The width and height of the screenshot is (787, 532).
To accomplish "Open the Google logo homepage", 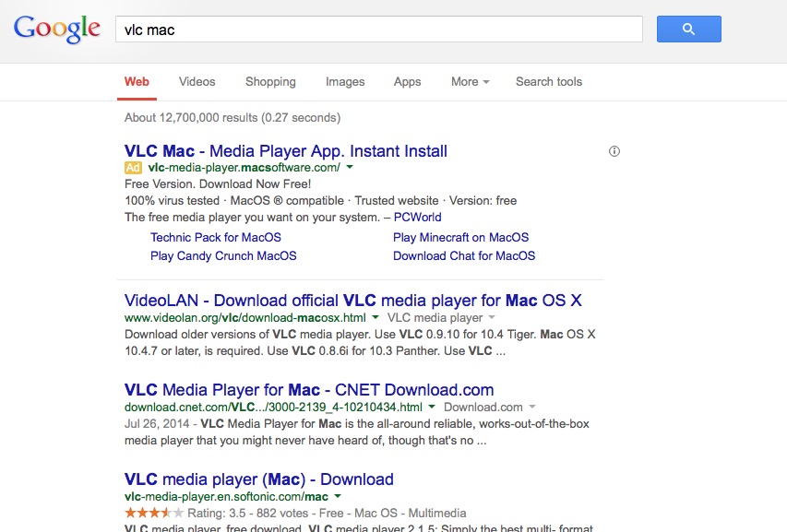I will [56, 29].
